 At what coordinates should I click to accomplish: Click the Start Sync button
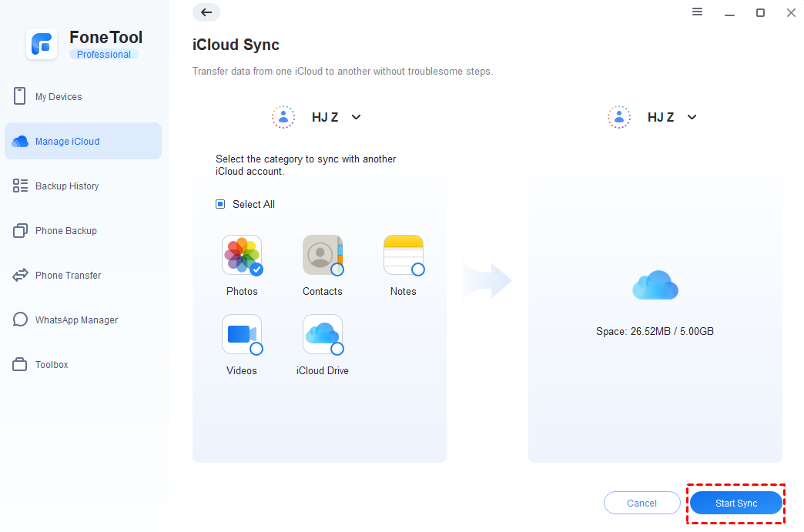[735, 502]
